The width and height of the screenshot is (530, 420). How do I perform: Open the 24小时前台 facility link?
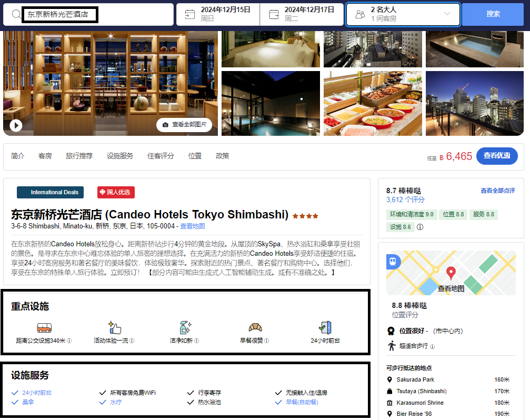point(37,393)
